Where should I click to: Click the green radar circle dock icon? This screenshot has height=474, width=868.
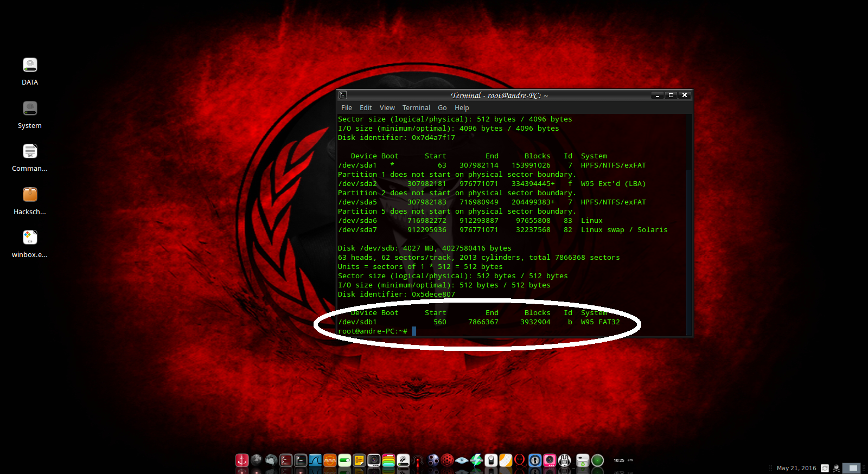tap(597, 460)
